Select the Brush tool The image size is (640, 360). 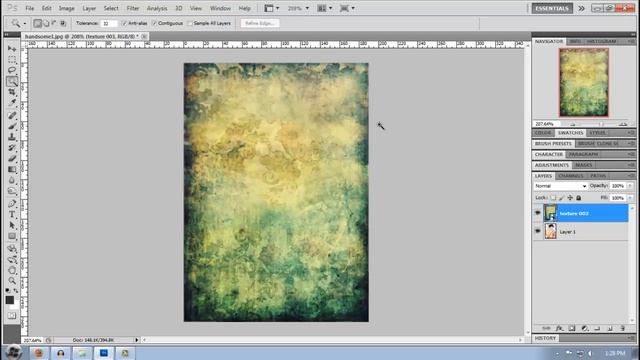click(x=12, y=127)
